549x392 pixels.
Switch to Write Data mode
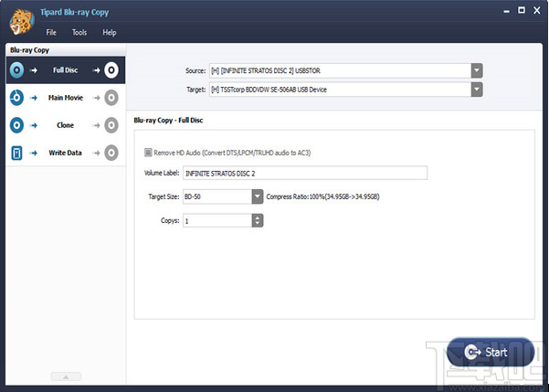pyautogui.click(x=66, y=153)
